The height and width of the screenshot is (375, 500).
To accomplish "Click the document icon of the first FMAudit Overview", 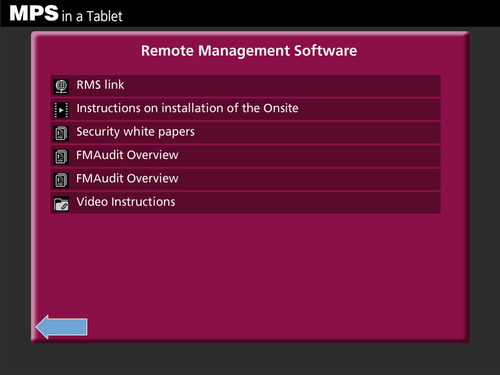I will 61,157.
